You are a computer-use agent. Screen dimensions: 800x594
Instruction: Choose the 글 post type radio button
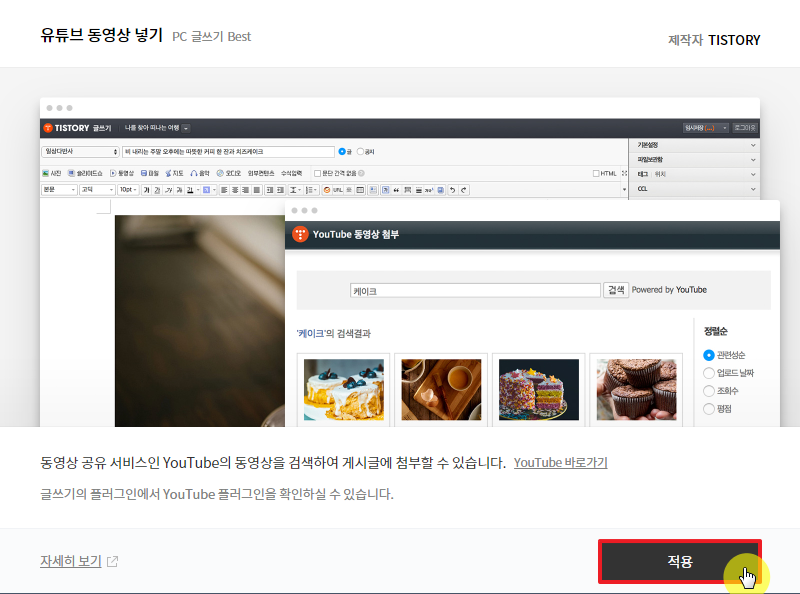point(342,152)
